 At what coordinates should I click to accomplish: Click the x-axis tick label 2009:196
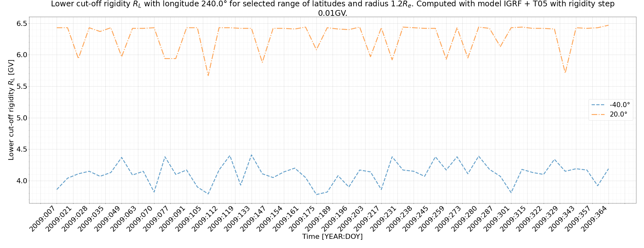[x=335, y=219]
